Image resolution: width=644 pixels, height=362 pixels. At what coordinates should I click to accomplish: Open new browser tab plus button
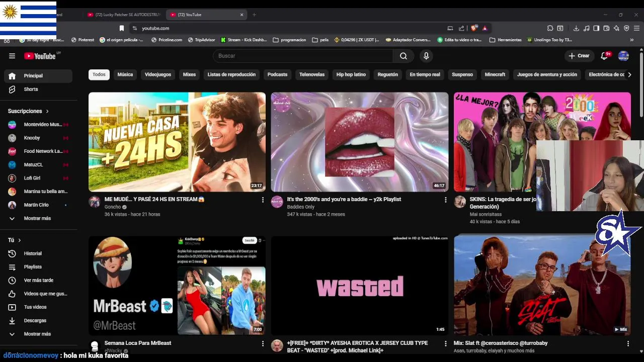[254, 15]
